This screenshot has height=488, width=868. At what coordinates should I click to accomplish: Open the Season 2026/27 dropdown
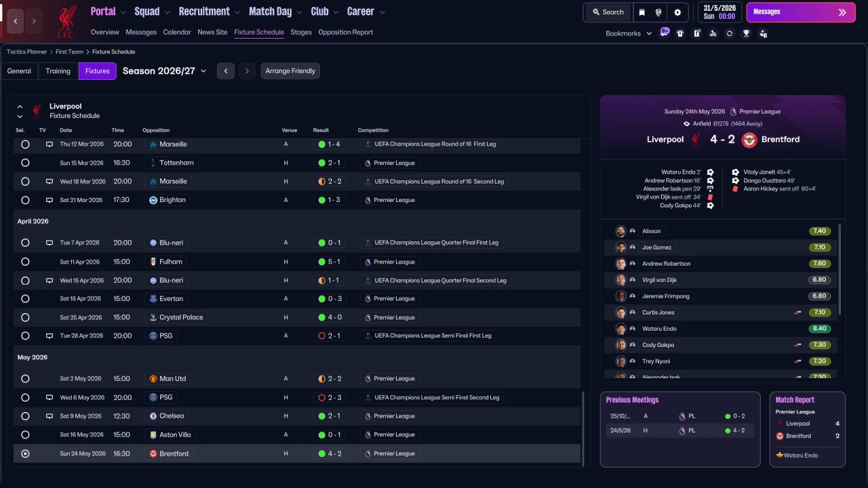[x=165, y=70]
